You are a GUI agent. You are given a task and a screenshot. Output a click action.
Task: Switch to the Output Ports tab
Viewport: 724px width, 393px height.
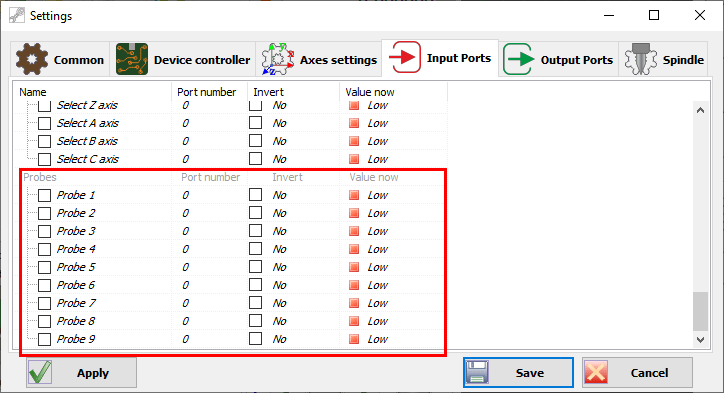[x=558, y=60]
